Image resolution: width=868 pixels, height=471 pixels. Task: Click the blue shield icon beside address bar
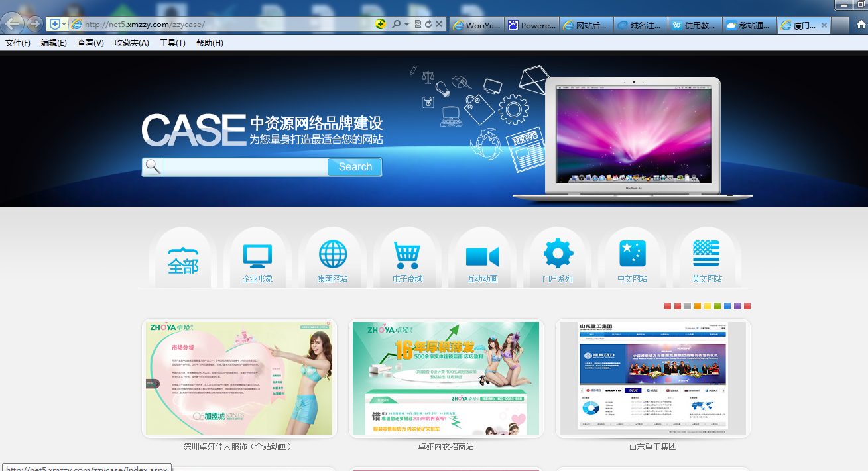point(54,25)
